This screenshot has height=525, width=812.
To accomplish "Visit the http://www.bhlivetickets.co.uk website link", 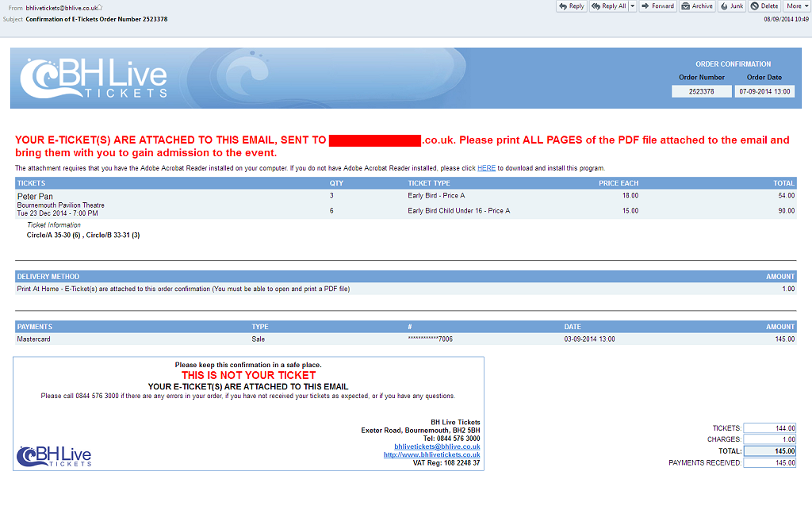I will click(x=431, y=454).
